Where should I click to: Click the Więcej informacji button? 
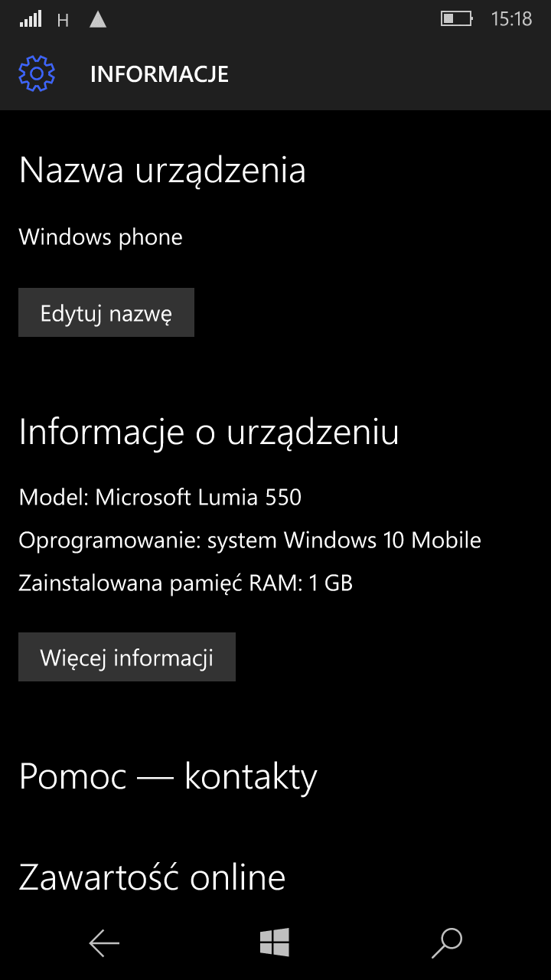pos(127,657)
